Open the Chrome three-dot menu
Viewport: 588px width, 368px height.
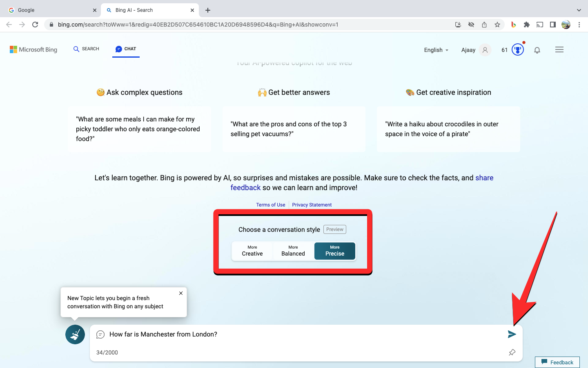pos(579,25)
